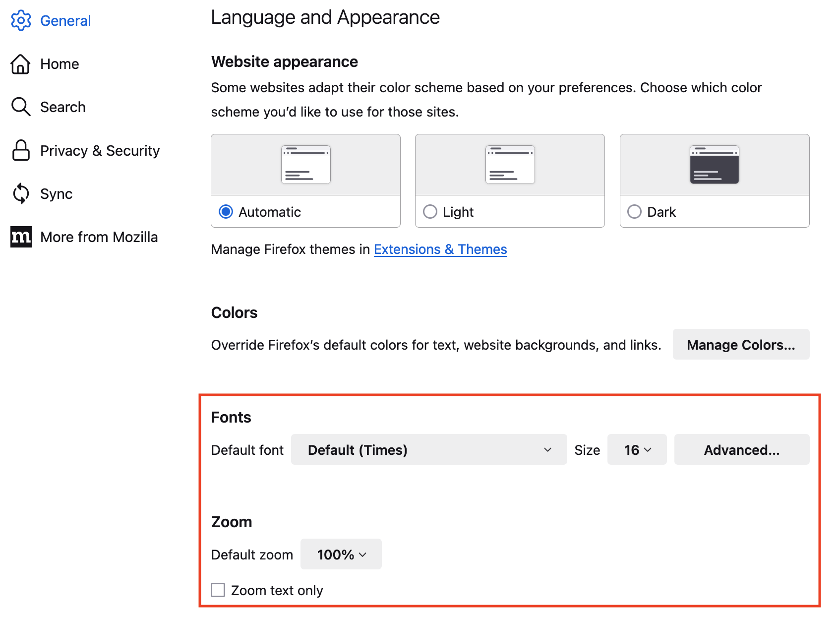Go to Home settings
This screenshot has height=617, width=840.
[60, 64]
